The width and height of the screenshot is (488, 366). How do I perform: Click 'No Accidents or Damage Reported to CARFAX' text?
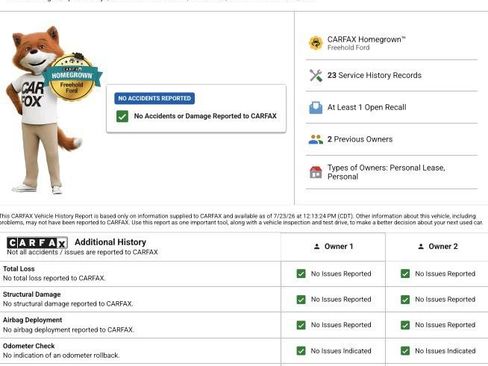click(205, 116)
